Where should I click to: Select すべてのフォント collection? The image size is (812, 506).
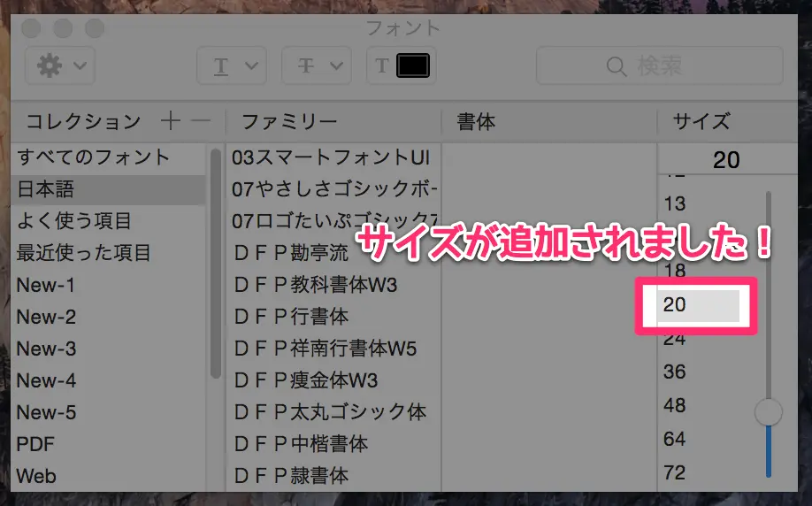click(x=93, y=157)
